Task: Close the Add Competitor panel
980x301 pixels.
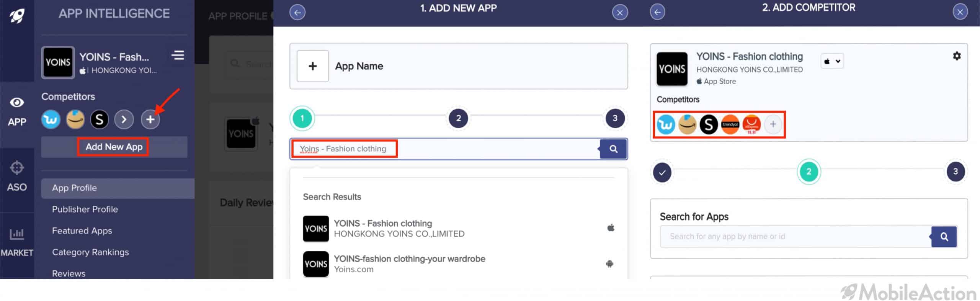Action: [x=960, y=12]
